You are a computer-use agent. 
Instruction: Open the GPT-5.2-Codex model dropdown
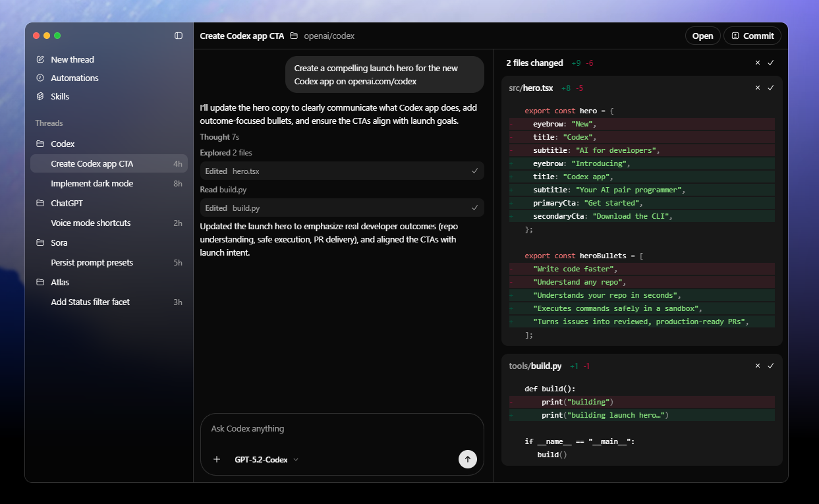(x=266, y=459)
